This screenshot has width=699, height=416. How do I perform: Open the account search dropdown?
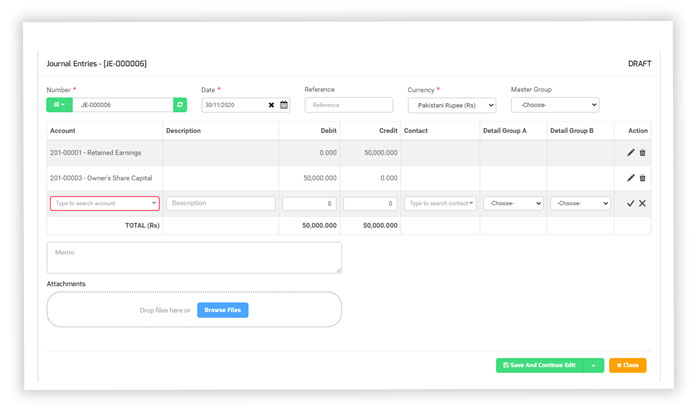(x=104, y=203)
